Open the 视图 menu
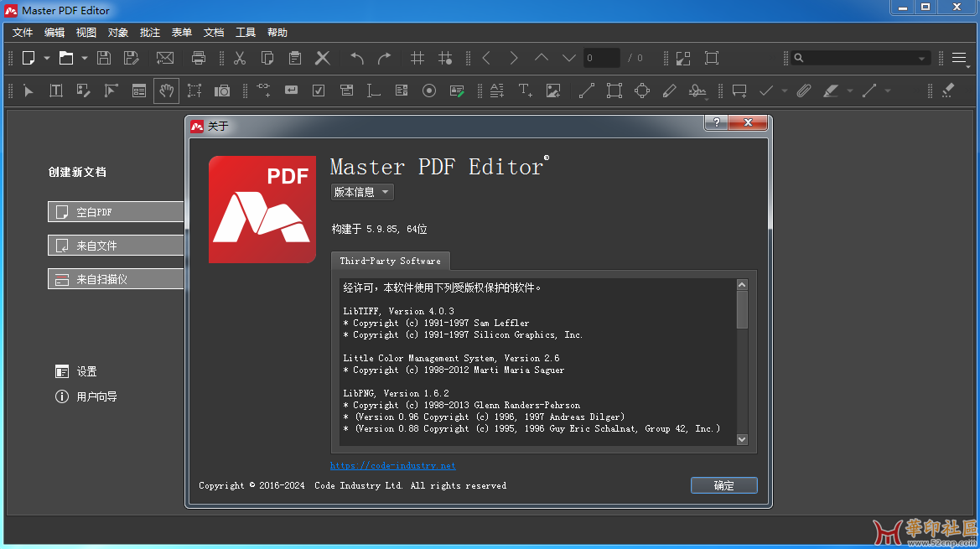 coord(86,33)
